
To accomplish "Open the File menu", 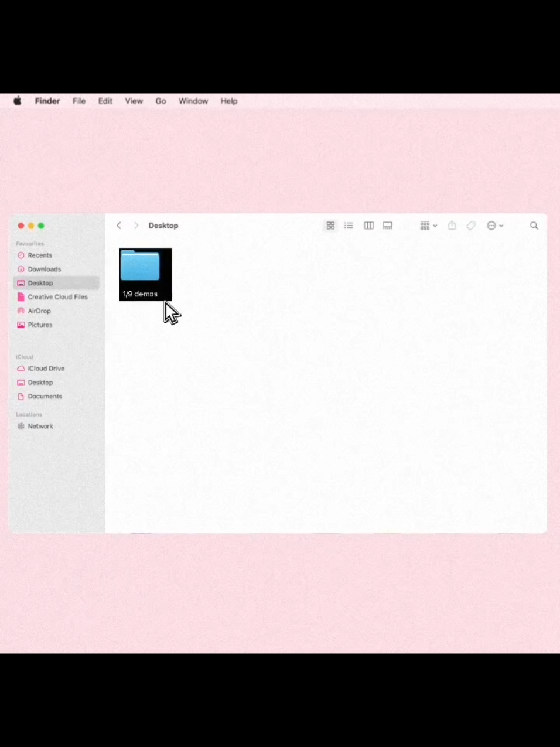I will tap(79, 101).
